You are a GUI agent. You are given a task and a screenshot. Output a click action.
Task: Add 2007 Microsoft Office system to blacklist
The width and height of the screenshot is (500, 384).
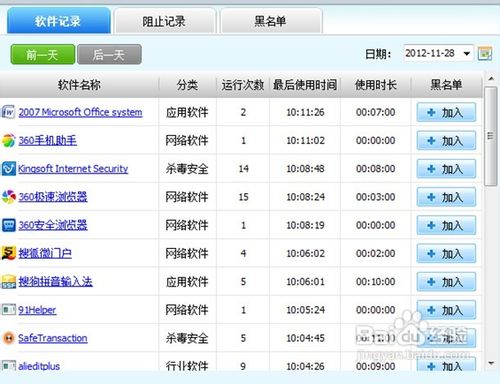point(446,112)
